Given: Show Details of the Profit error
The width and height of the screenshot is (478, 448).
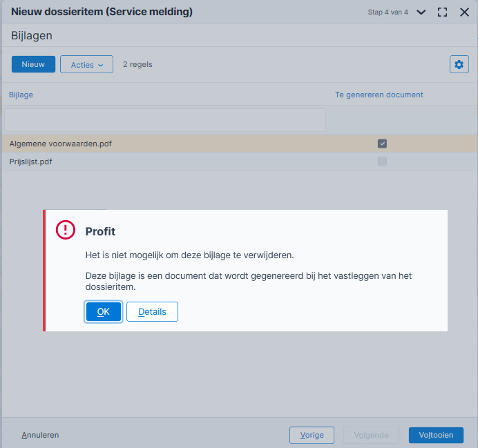Looking at the screenshot, I should click(152, 311).
